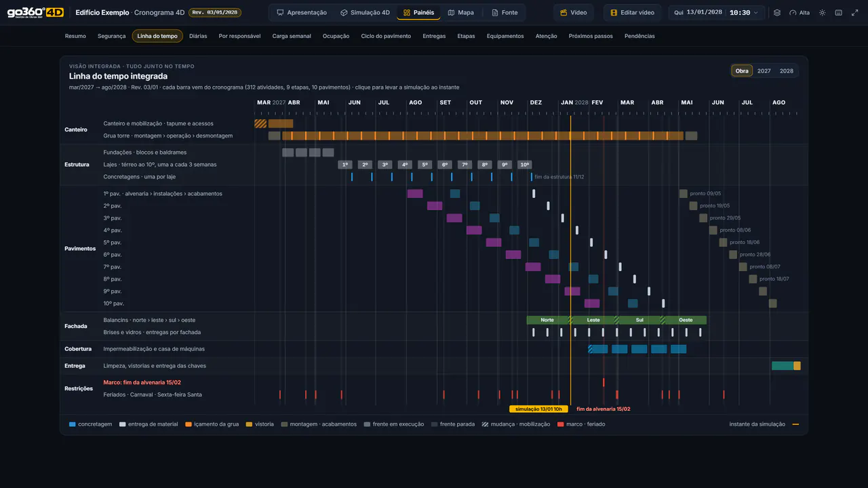Click the keyboard shortcuts icon

pos(839,12)
